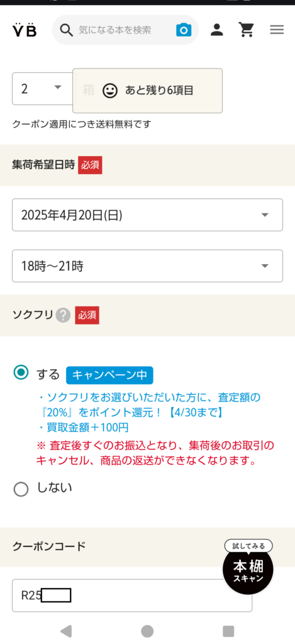Tap the smiley face remaining items icon
This screenshot has height=644, width=295.
pyautogui.click(x=109, y=91)
